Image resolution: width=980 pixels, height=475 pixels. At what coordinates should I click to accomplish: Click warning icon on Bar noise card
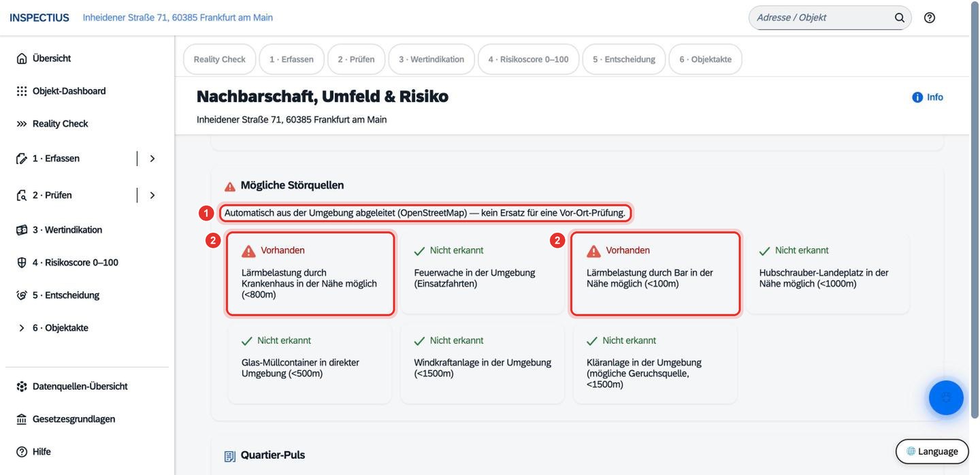pyautogui.click(x=594, y=251)
